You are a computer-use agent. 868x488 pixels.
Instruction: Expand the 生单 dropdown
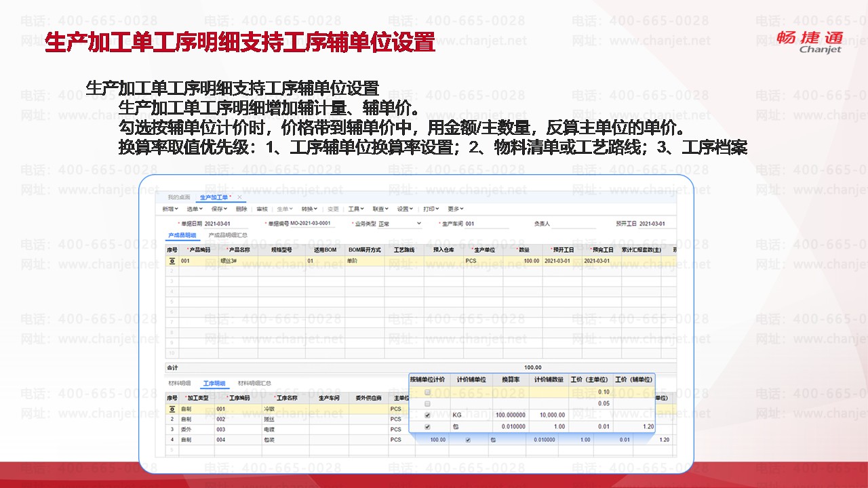click(x=285, y=209)
